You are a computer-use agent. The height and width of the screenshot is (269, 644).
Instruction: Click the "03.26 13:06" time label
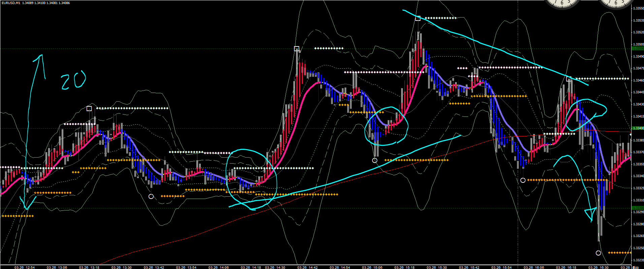(x=57, y=267)
